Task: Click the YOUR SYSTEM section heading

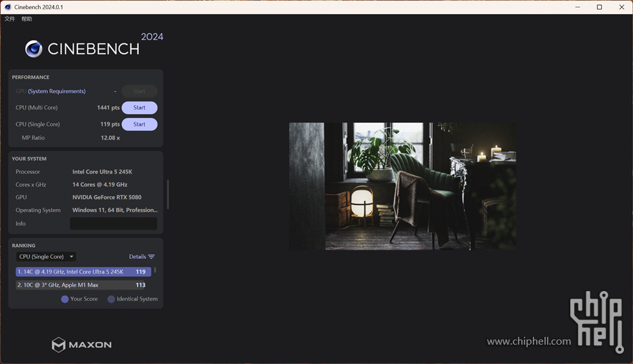Action: tap(29, 159)
